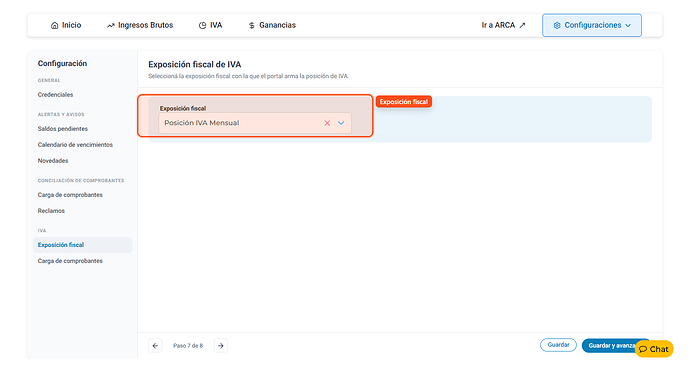Open the Ganancias section

[272, 26]
